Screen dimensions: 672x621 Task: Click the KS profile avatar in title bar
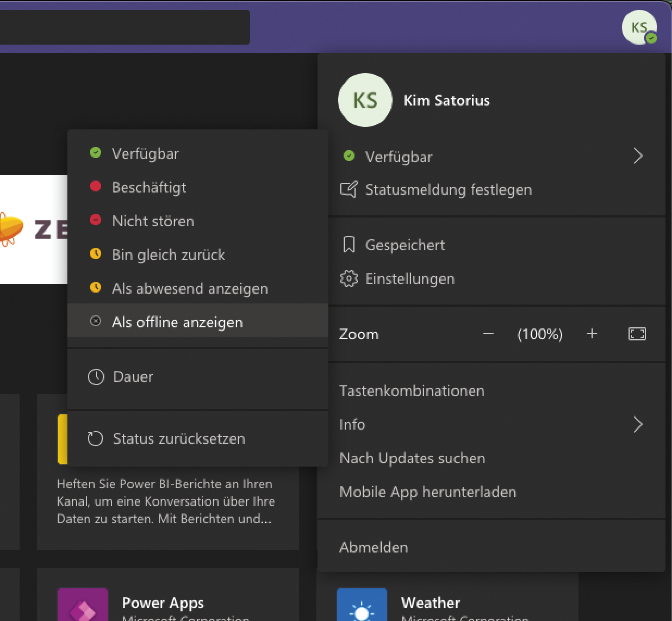coord(639,27)
